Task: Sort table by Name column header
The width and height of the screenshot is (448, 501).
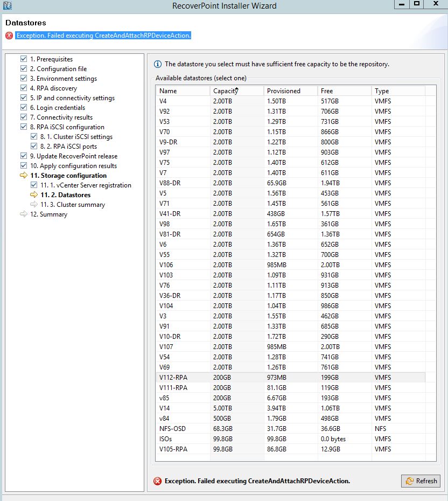Action: point(183,91)
